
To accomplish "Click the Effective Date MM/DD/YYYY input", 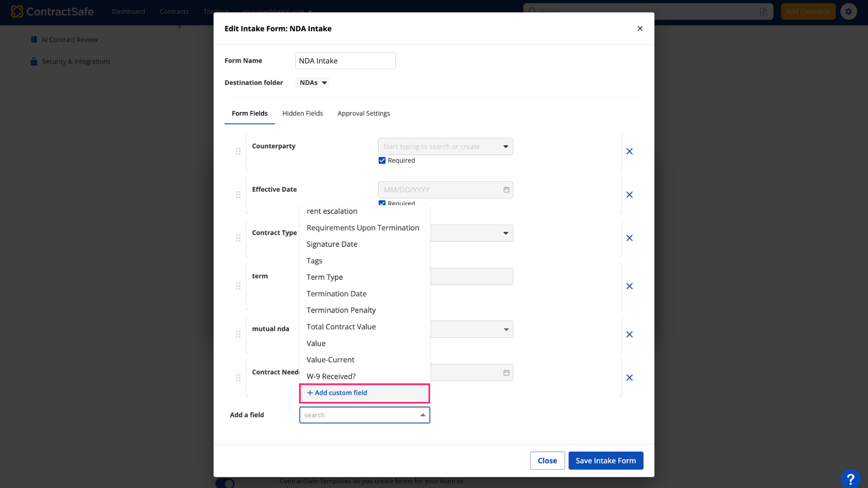I will 445,190.
